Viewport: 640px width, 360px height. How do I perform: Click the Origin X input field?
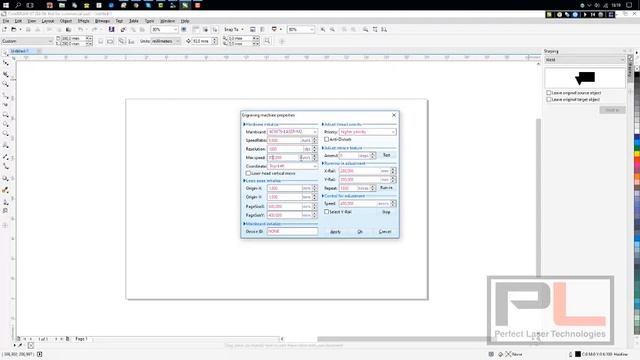(x=284, y=188)
